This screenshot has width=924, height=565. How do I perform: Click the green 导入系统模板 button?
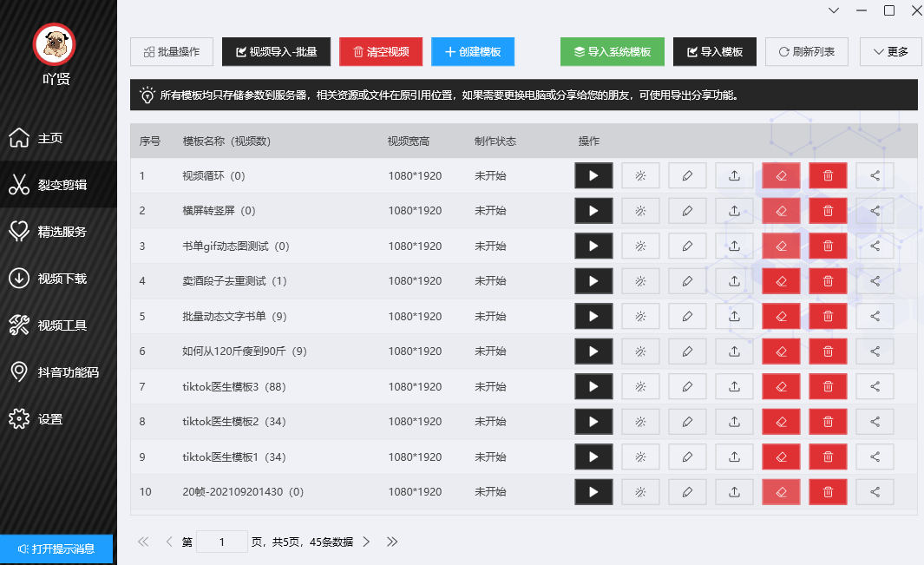coord(613,52)
